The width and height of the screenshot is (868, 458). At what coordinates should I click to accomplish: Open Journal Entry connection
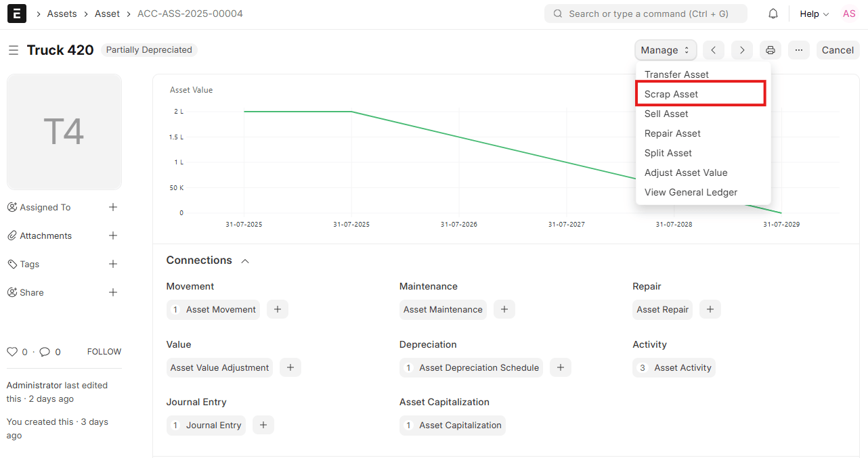(x=206, y=425)
